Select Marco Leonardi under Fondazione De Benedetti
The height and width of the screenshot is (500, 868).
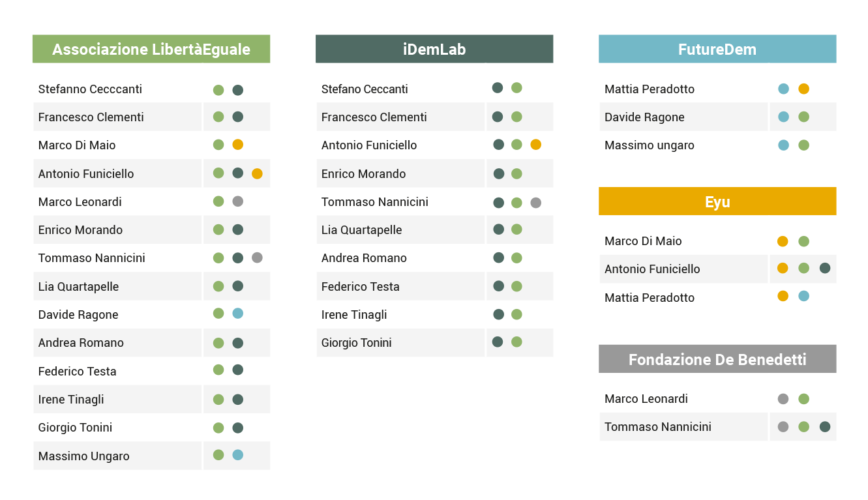[x=646, y=399]
